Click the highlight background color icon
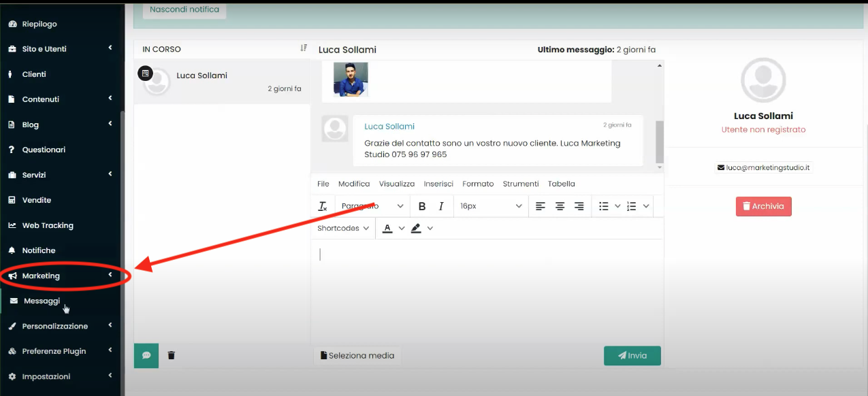The width and height of the screenshot is (868, 396). click(x=416, y=229)
